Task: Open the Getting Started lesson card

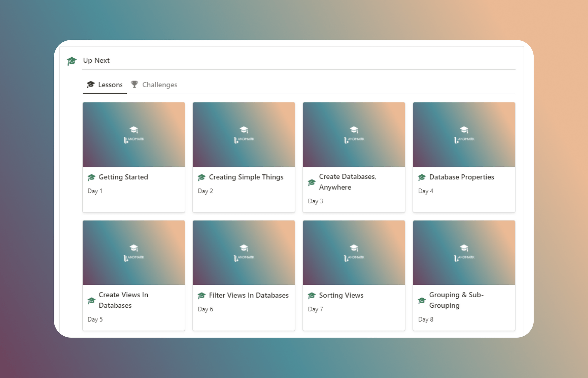Action: tap(134, 157)
